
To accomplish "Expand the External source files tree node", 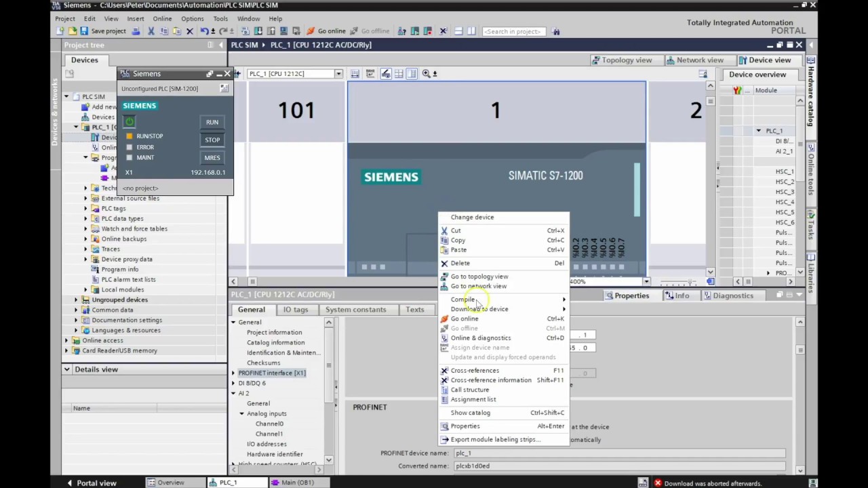I will [86, 199].
